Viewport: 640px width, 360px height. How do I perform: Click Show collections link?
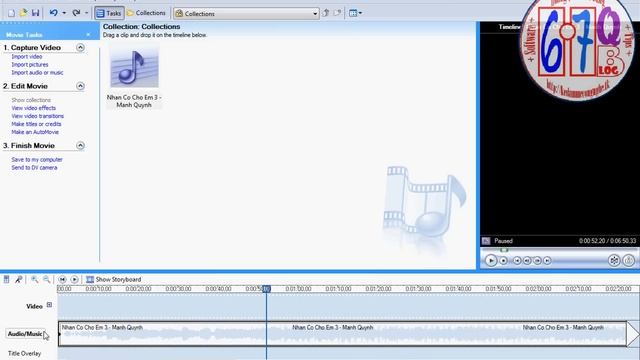[x=31, y=100]
